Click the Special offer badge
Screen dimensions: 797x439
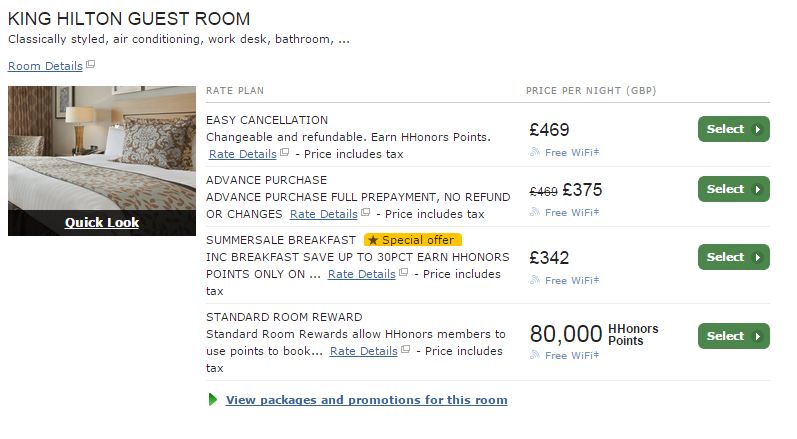point(412,240)
